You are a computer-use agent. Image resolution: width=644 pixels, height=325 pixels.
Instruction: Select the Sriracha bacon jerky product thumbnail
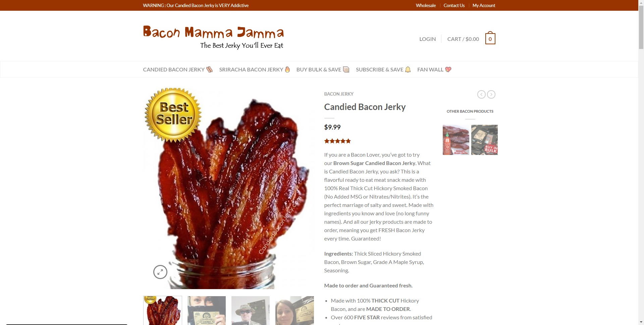(456, 140)
